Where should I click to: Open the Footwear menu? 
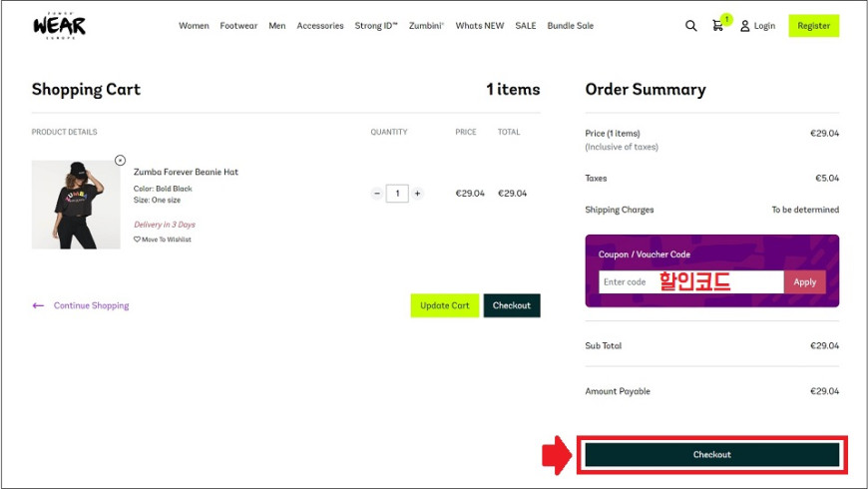tap(238, 26)
